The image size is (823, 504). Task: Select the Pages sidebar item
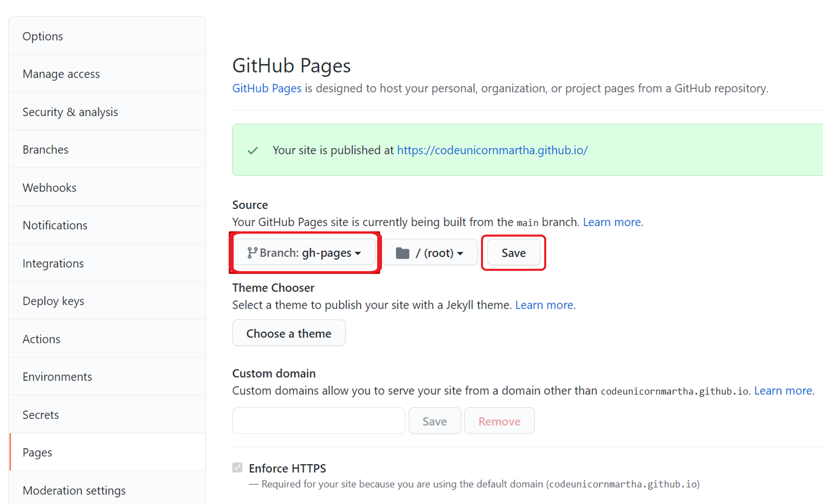(x=38, y=452)
